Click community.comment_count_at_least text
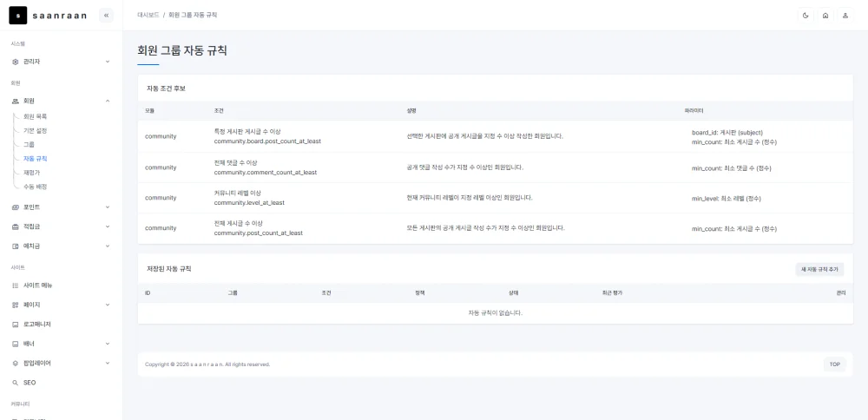 tap(265, 172)
